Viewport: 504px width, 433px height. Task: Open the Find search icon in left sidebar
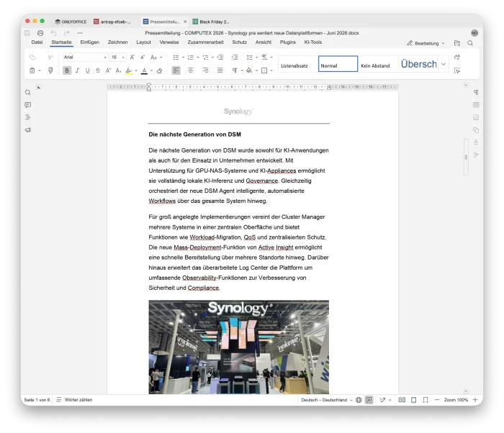(28, 93)
